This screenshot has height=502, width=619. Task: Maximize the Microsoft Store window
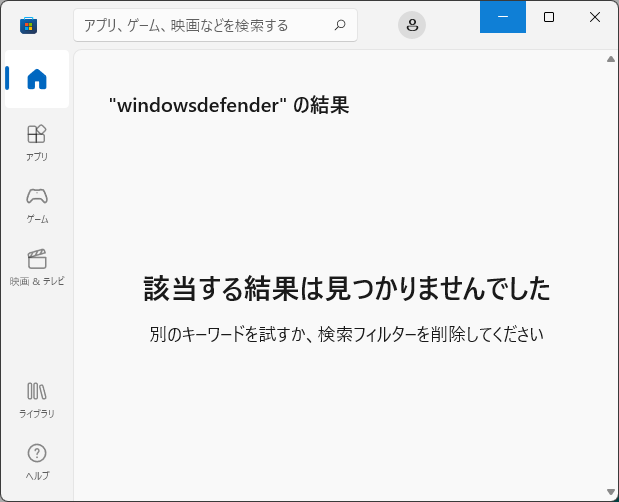549,17
